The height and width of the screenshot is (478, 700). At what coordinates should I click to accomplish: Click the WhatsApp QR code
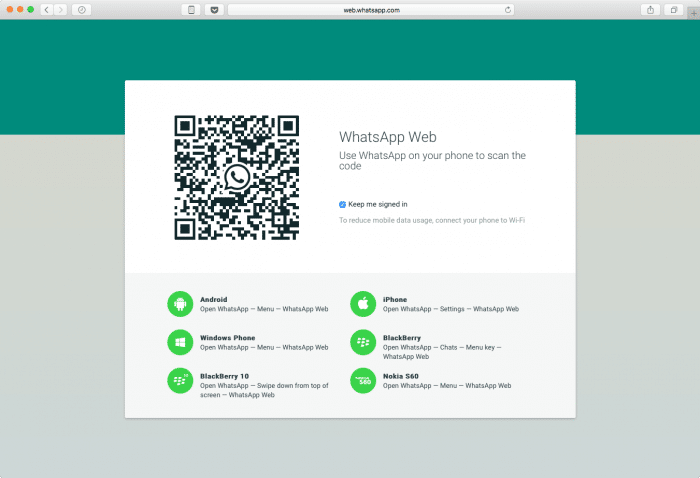237,178
